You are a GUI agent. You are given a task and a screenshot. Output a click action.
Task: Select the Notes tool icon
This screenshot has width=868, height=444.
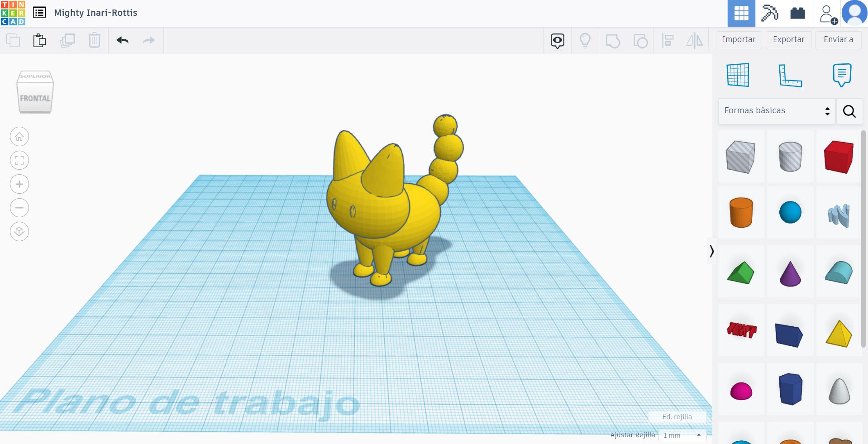842,75
